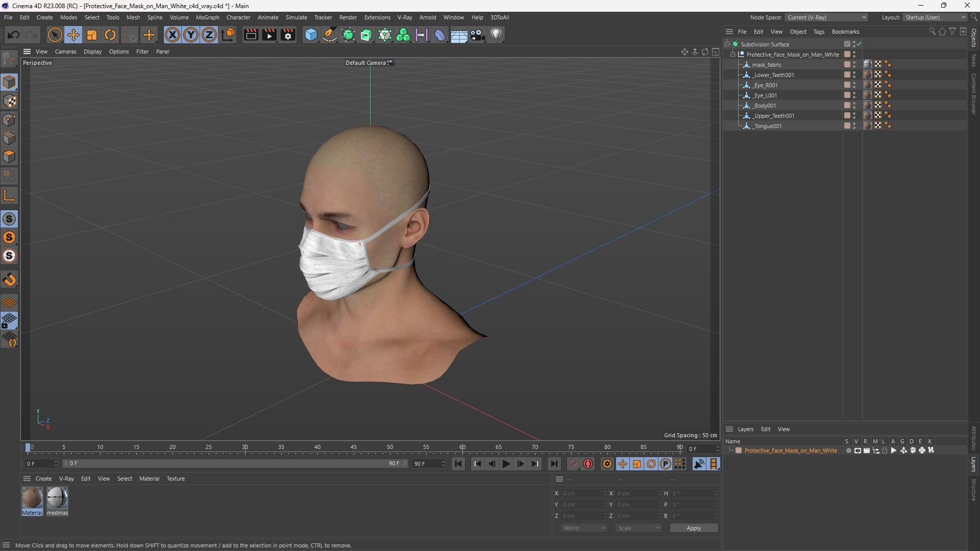980x551 pixels.
Task: Select the mask_fabric object
Action: pyautogui.click(x=766, y=65)
